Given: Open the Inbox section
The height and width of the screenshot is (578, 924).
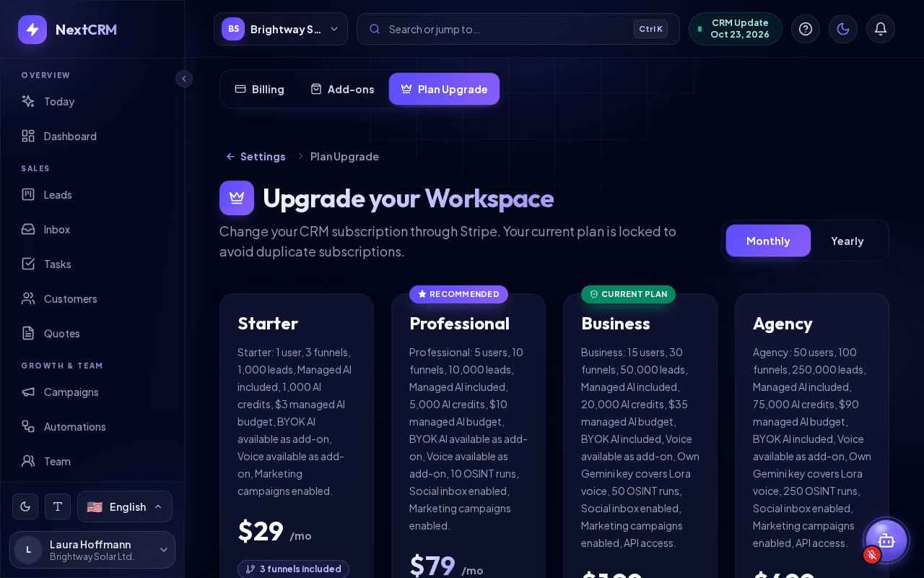Looking at the screenshot, I should [92, 230].
